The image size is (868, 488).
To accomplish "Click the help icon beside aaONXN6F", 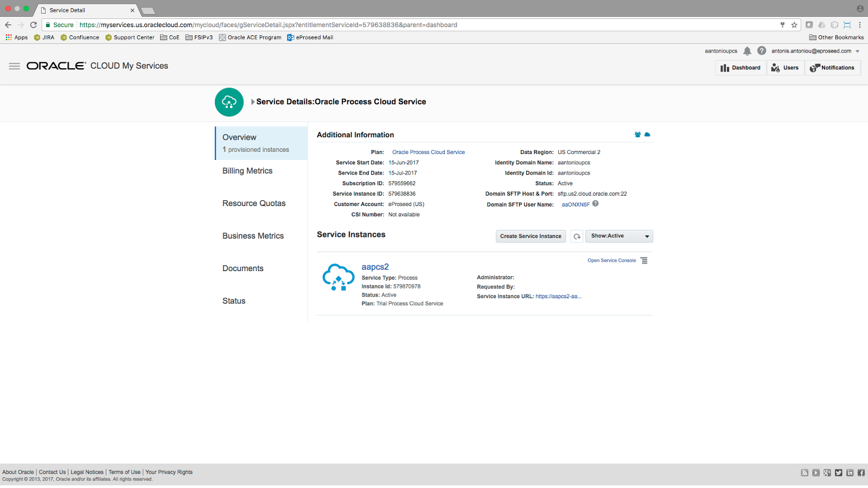I will tap(596, 204).
